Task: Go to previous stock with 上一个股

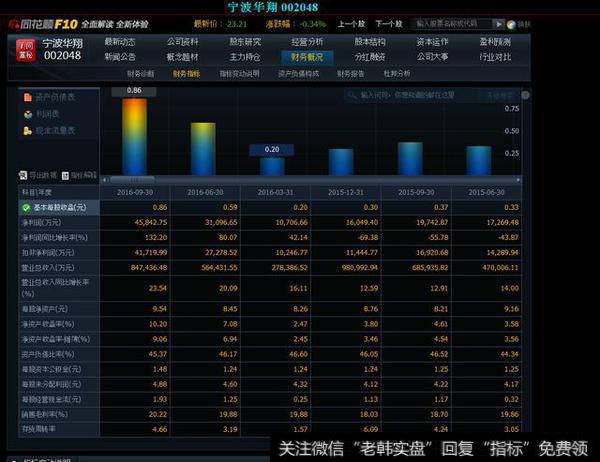Action: click(x=351, y=24)
